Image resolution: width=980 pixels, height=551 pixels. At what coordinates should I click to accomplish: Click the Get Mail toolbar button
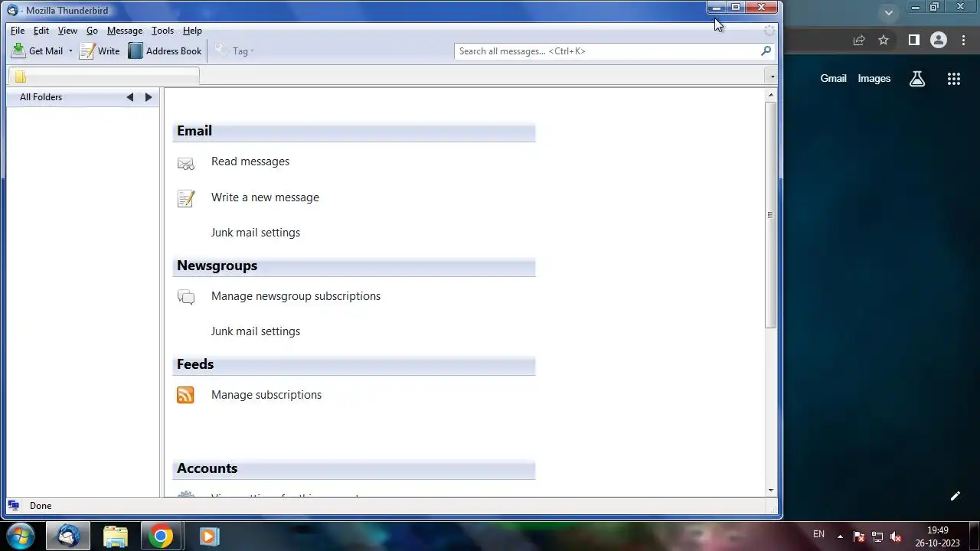click(38, 51)
